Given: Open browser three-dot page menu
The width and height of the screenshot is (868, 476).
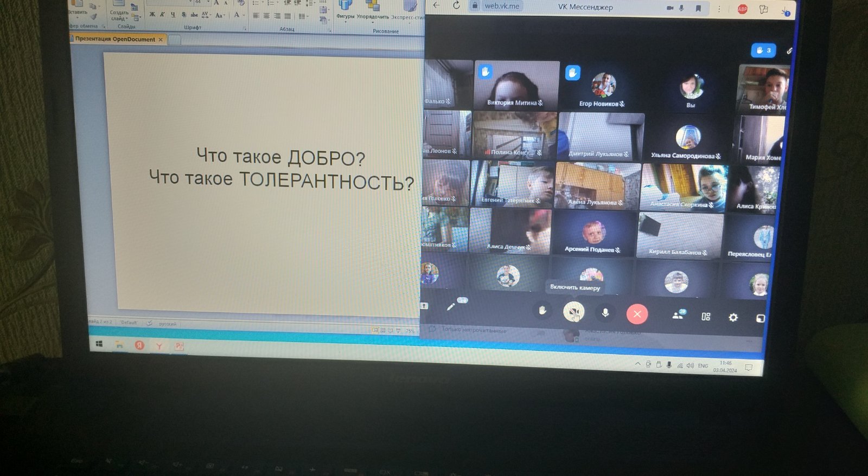Looking at the screenshot, I should [720, 9].
